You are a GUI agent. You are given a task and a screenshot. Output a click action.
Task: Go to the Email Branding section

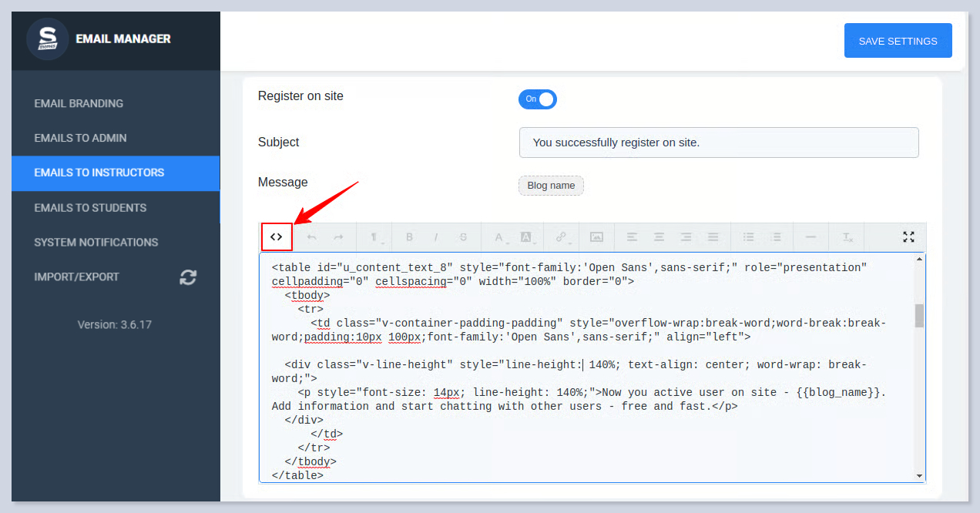79,103
